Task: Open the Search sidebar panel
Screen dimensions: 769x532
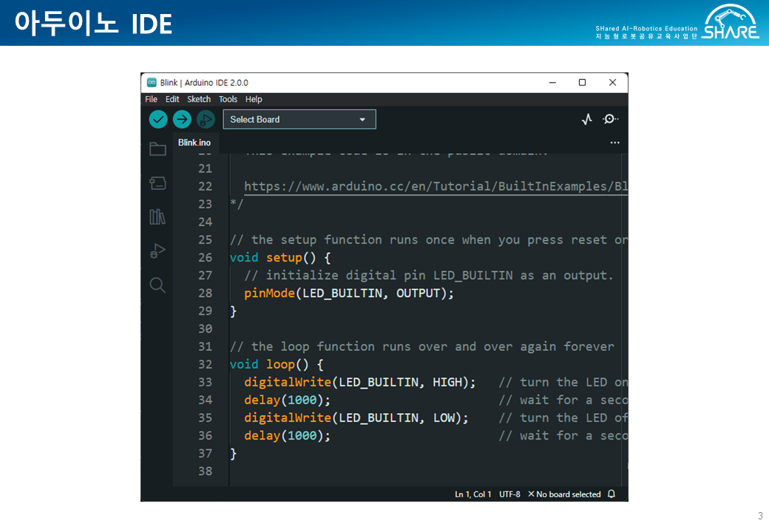Action: coord(157,284)
